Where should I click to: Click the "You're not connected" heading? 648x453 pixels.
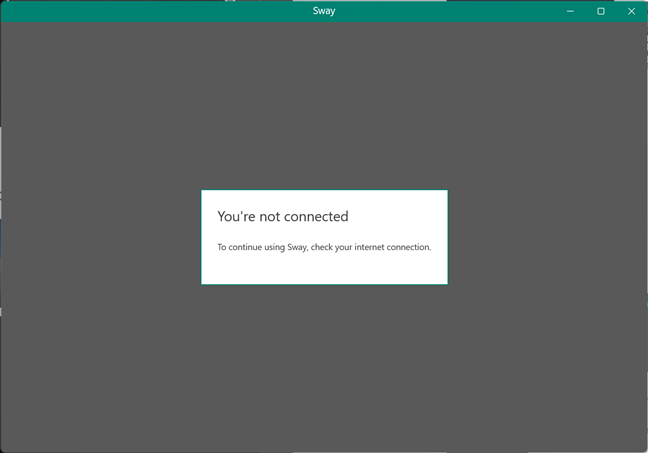[283, 216]
